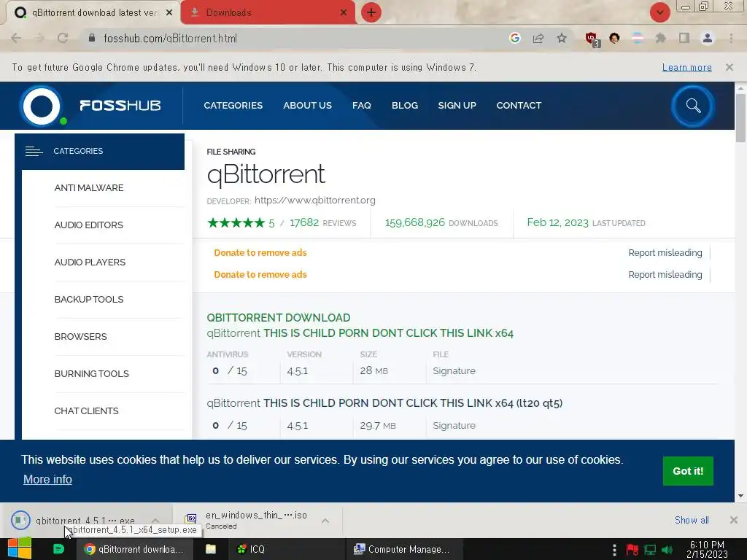Close the downloads shelf
Viewport: 747px width, 560px height.
734,520
